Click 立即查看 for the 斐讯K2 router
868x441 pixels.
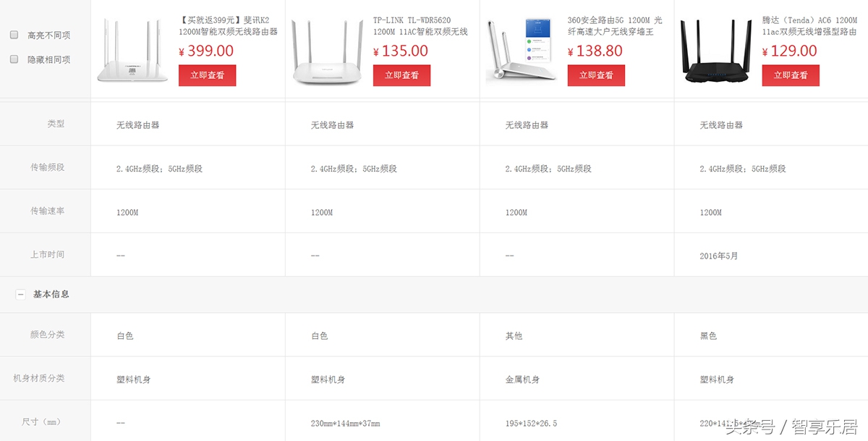click(207, 75)
